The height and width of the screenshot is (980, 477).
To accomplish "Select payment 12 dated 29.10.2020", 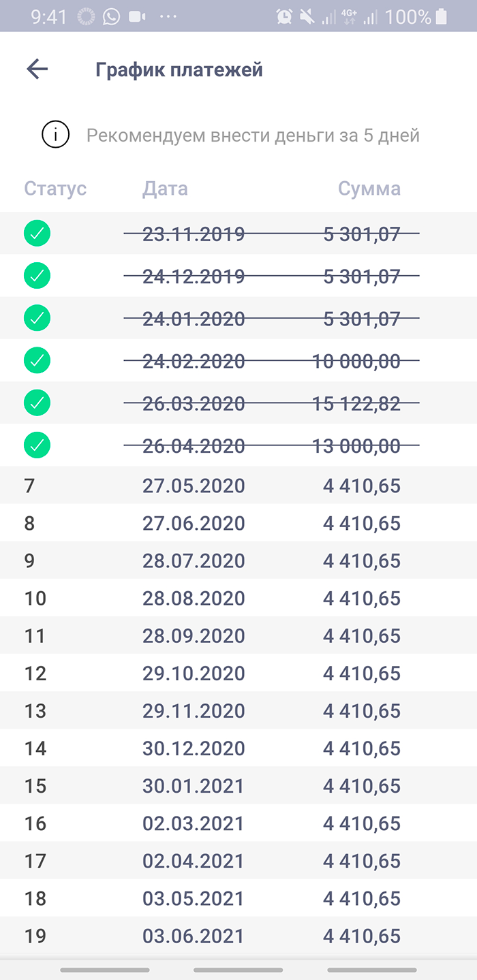I will (238, 673).
